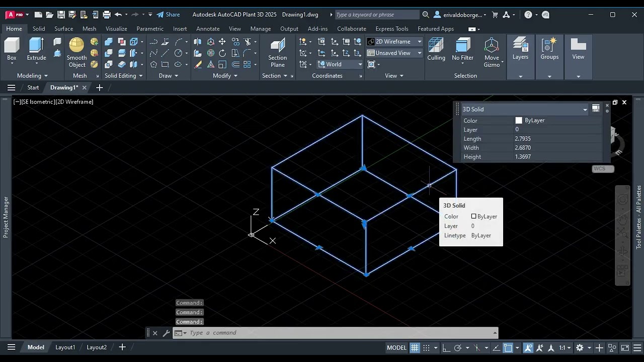Select the Rotate tool in Modify panel
The height and width of the screenshot is (362, 644).
222,53
